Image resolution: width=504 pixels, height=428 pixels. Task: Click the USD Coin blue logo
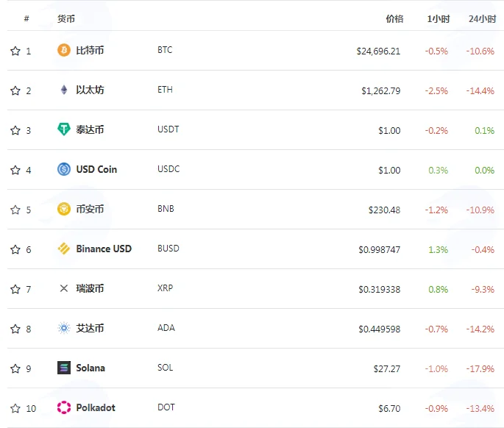pyautogui.click(x=64, y=169)
